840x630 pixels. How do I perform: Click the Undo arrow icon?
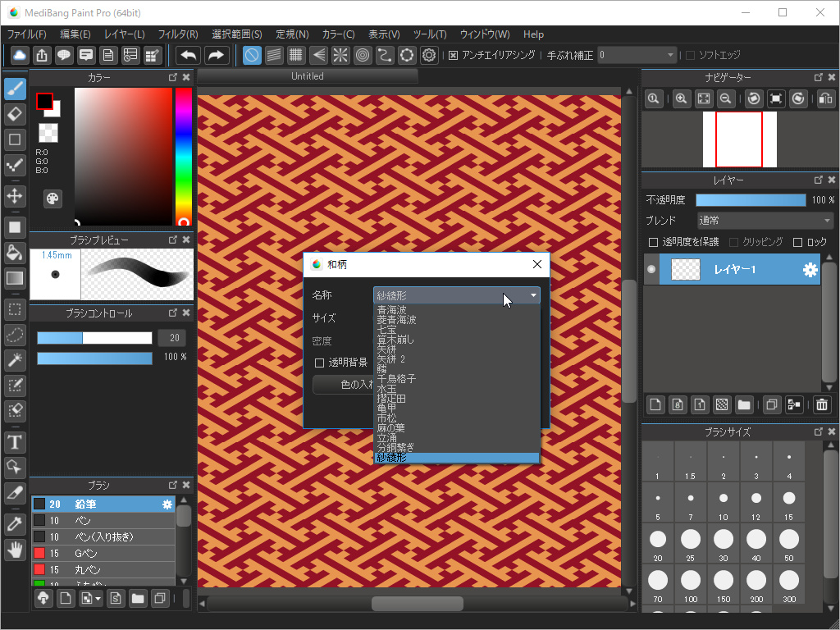point(189,55)
